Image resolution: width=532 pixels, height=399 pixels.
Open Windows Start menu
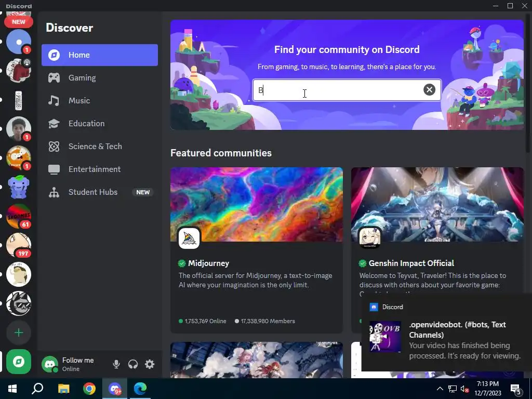click(x=12, y=389)
